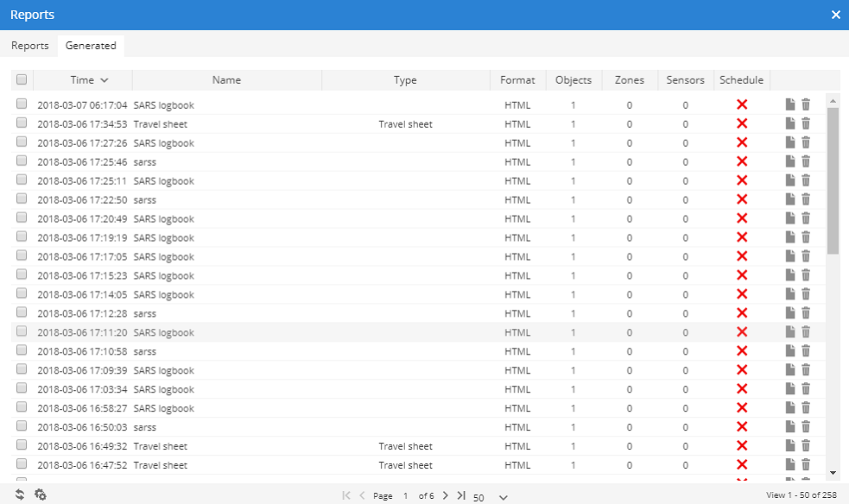Screen dimensions: 849x504
Task: Open the report generated at 2018-03-07 06:17:04
Action: (789, 104)
